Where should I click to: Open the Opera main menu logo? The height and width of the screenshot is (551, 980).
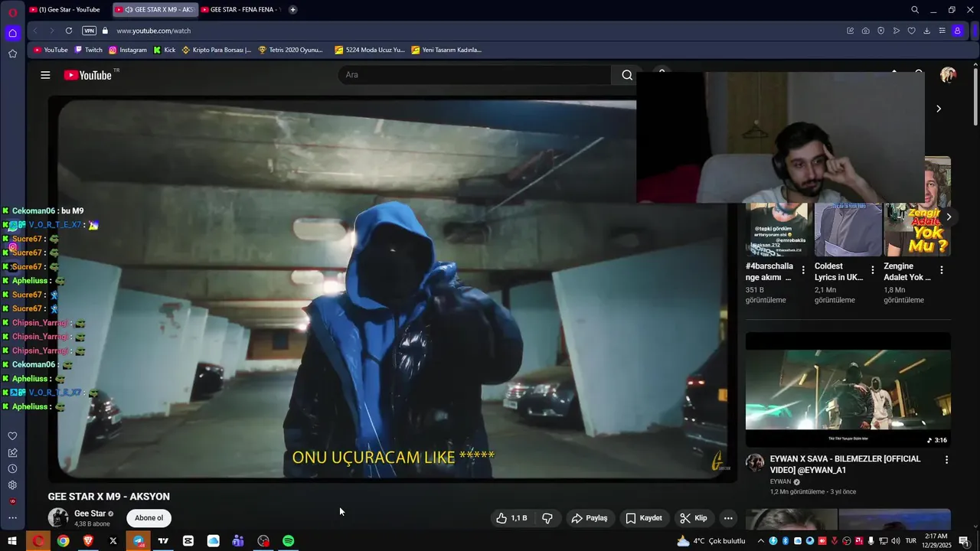click(12, 12)
